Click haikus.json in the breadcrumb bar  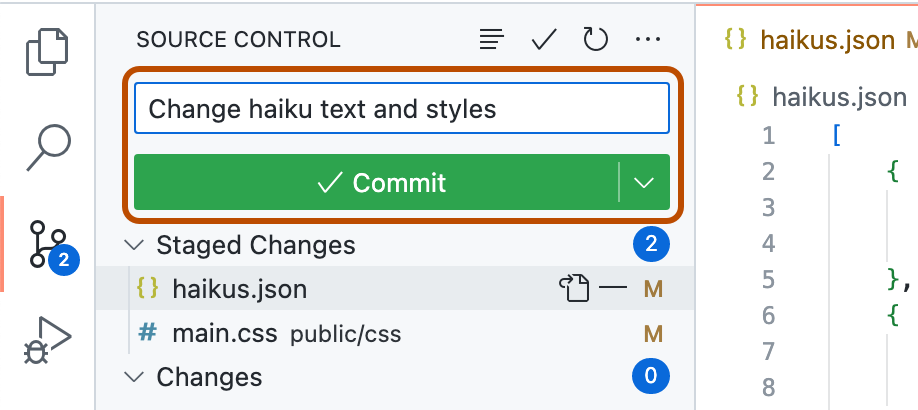[x=838, y=97]
